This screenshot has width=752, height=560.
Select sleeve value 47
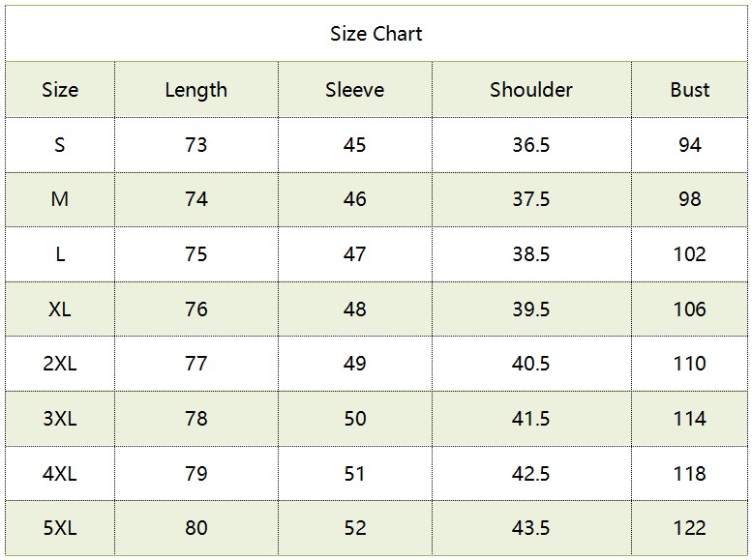point(354,254)
